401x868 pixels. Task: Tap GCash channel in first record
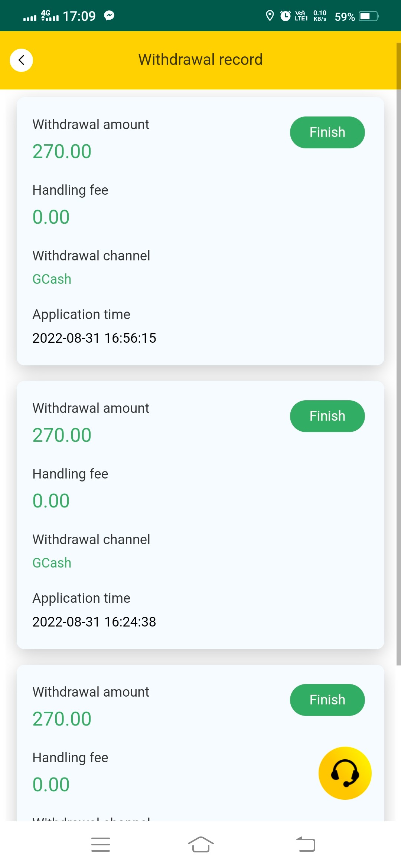point(52,279)
